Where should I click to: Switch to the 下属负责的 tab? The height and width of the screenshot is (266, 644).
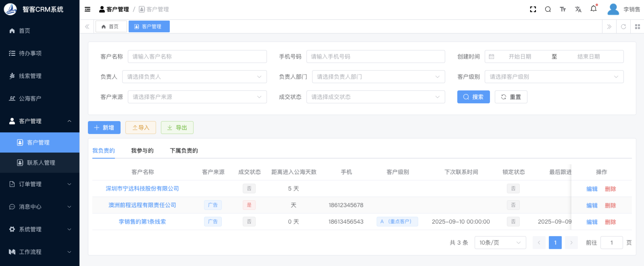[x=183, y=151]
